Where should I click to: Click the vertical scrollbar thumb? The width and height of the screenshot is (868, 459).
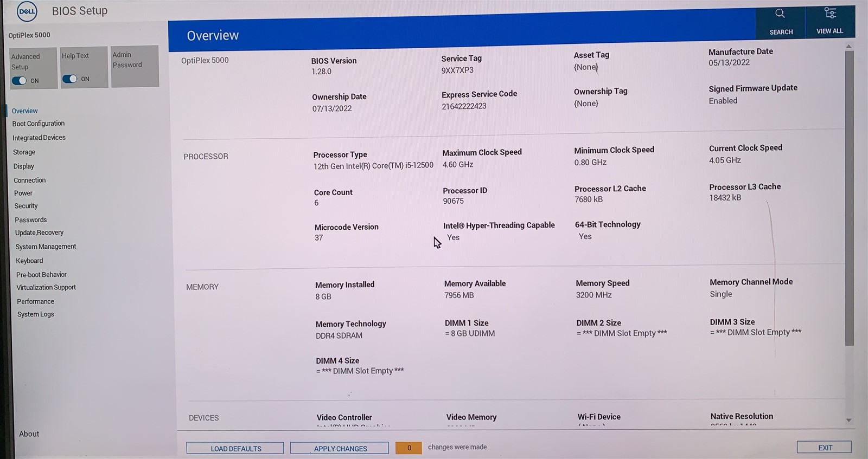(x=850, y=198)
